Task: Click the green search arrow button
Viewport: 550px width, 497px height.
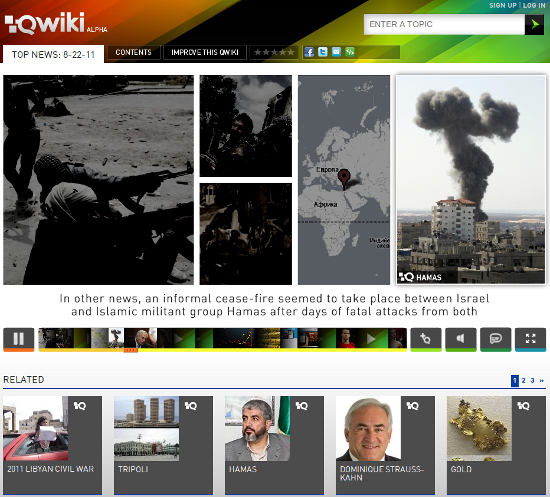Action: point(534,24)
